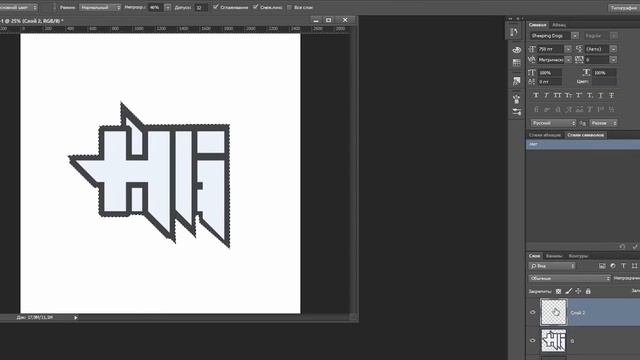Image resolution: width=640 pixels, height=360 pixels.
Task: Switch to the Стили абзацев tab
Action: [545, 135]
